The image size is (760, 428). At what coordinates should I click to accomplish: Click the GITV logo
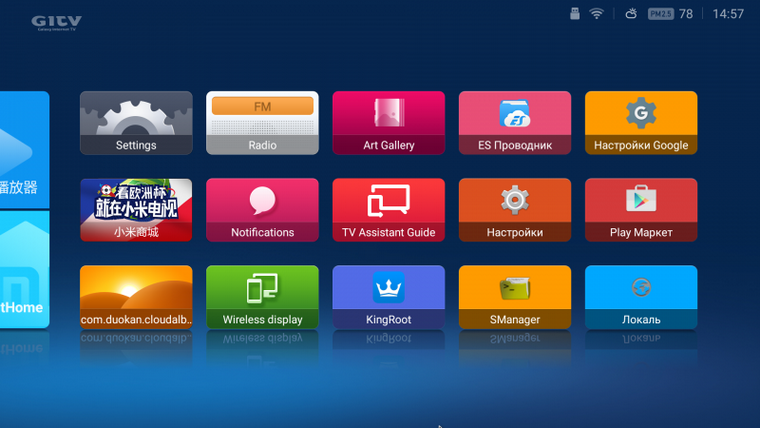point(57,23)
